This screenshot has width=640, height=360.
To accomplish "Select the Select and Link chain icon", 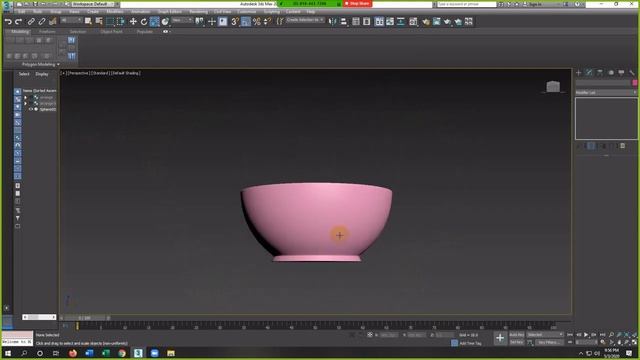I will (x=31, y=22).
